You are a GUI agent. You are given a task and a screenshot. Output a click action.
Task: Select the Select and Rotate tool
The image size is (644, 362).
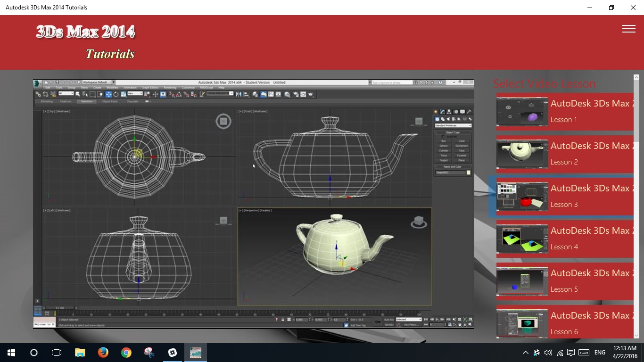point(116,94)
